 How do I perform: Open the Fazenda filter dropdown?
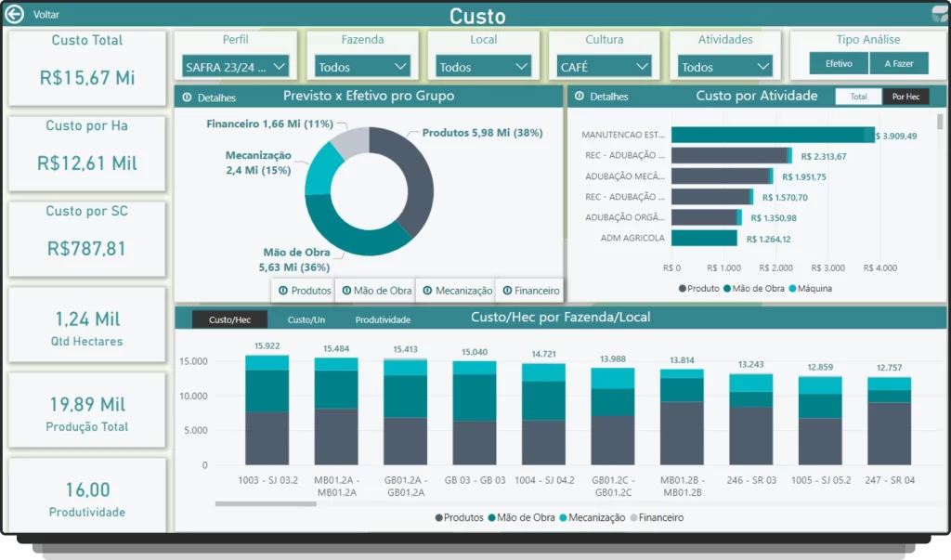[x=362, y=67]
